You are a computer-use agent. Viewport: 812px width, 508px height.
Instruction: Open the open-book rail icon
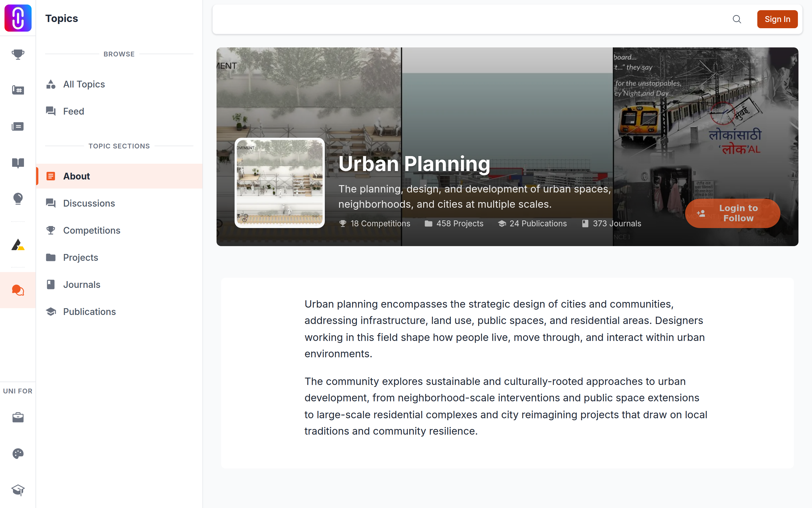click(x=18, y=163)
